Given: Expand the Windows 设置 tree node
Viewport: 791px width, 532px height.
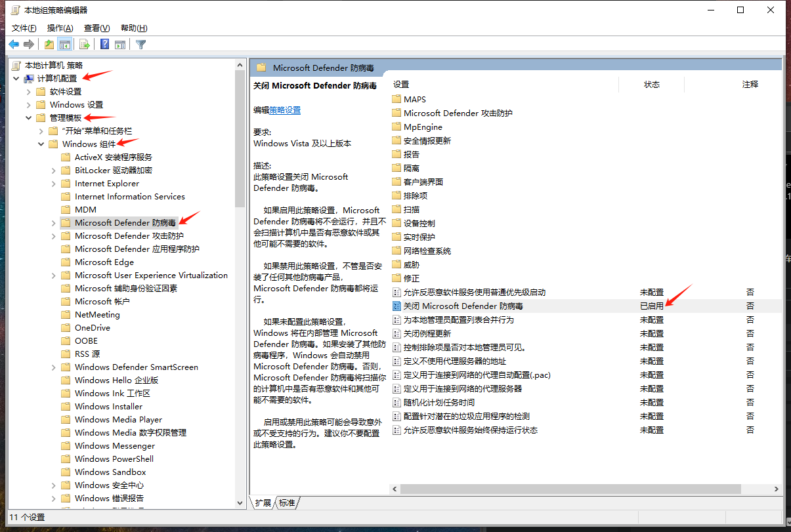Looking at the screenshot, I should pyautogui.click(x=28, y=105).
